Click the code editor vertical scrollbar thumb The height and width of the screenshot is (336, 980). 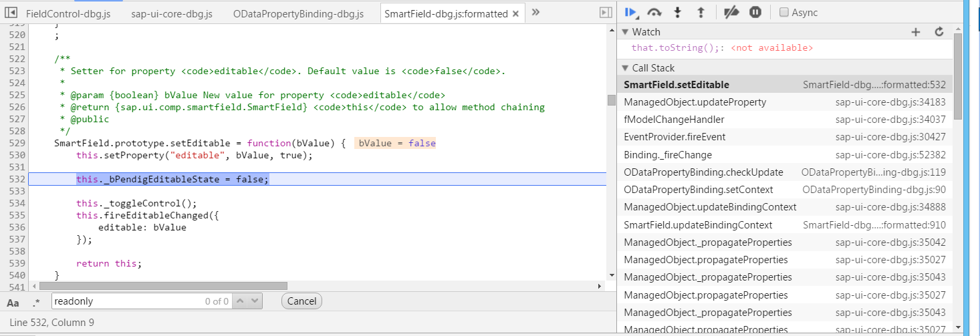(x=611, y=100)
